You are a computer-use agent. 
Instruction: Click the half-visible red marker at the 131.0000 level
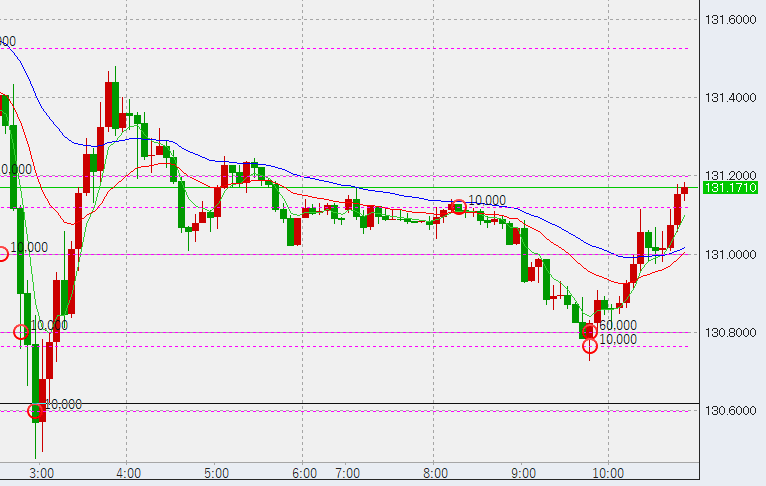tap(3, 254)
